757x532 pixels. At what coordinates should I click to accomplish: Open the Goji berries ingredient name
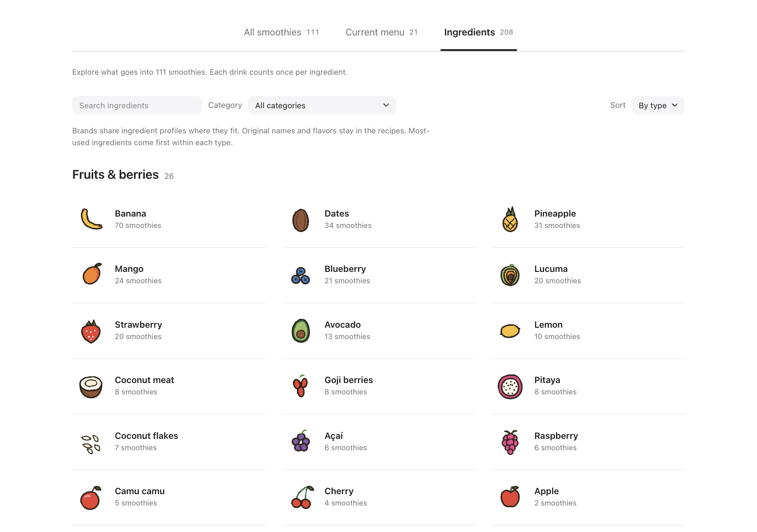tap(349, 380)
